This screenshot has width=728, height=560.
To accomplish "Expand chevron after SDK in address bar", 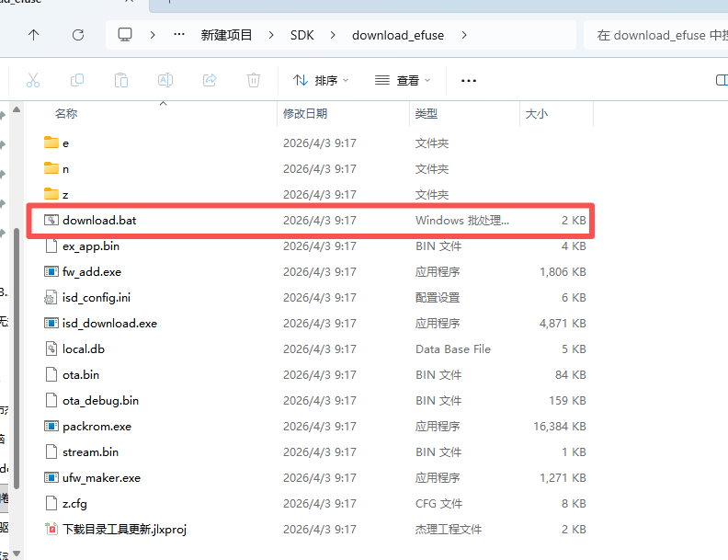I will (333, 35).
